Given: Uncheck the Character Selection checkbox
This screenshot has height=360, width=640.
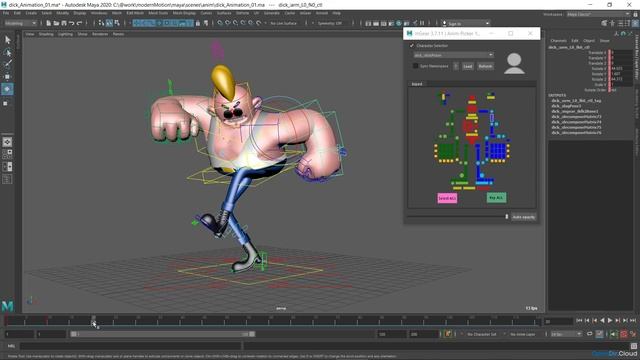Looking at the screenshot, I should tap(412, 46).
